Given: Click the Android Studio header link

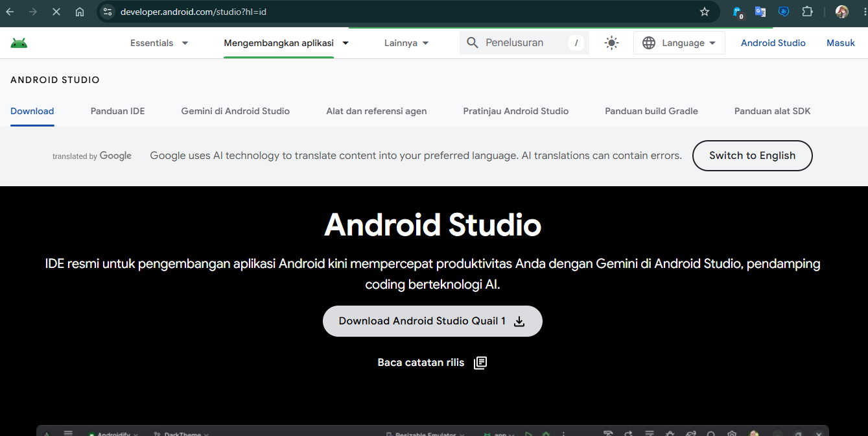Looking at the screenshot, I should coord(773,43).
